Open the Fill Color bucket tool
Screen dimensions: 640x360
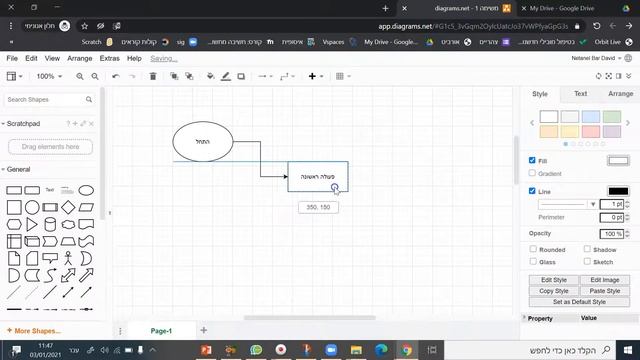[x=211, y=76]
